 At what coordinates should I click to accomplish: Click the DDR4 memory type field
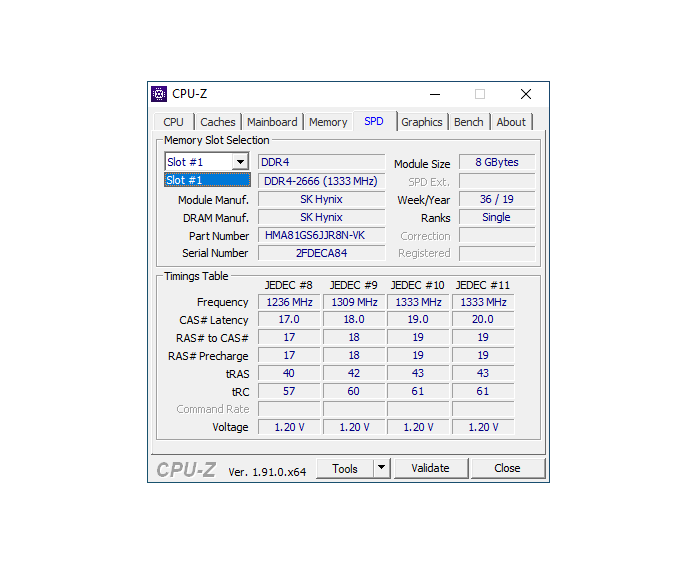pos(321,162)
